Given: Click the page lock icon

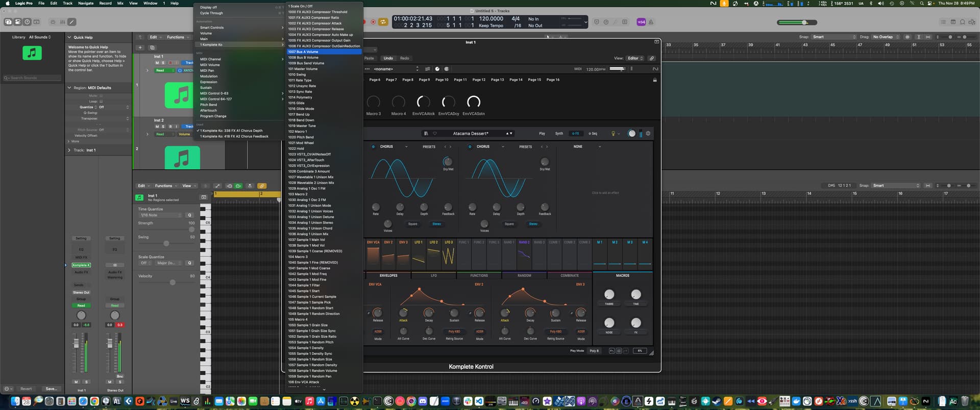Looking at the screenshot, I should (655, 80).
